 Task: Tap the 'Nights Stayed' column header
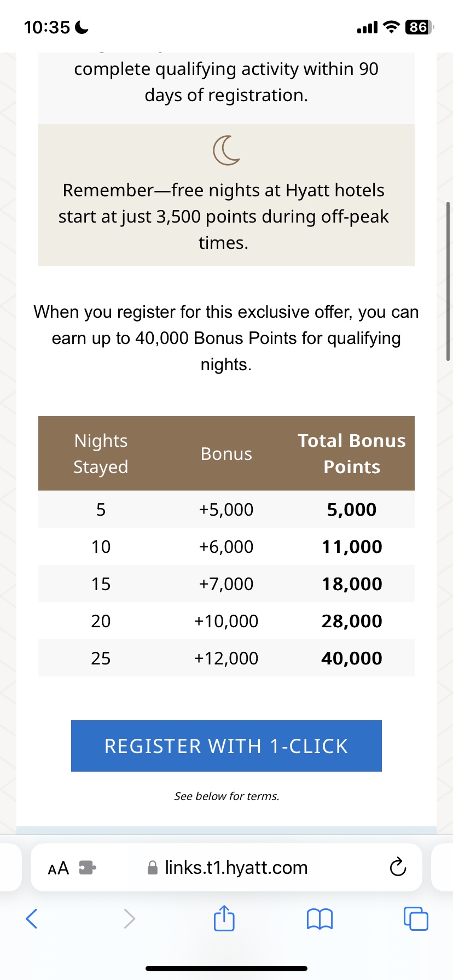(x=101, y=453)
